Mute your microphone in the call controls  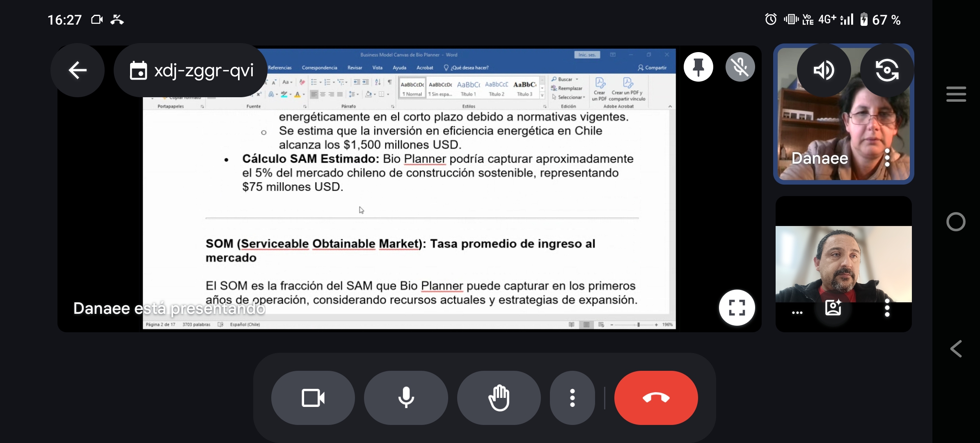(x=405, y=397)
